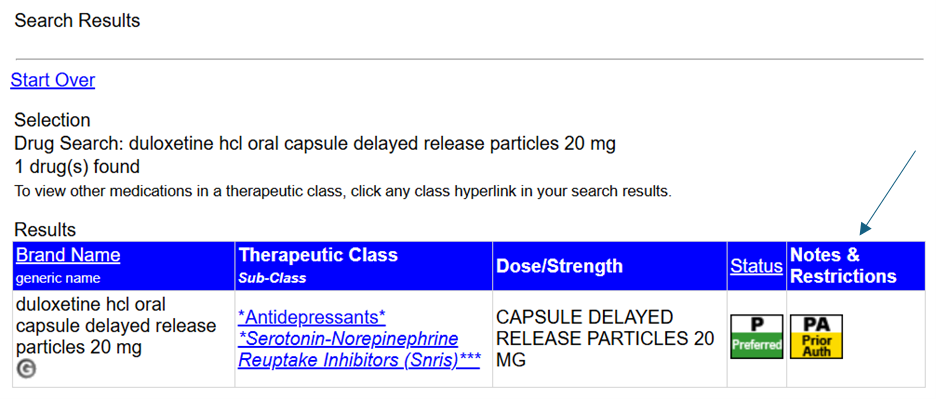Sort results by Brand Name header

coord(68,255)
